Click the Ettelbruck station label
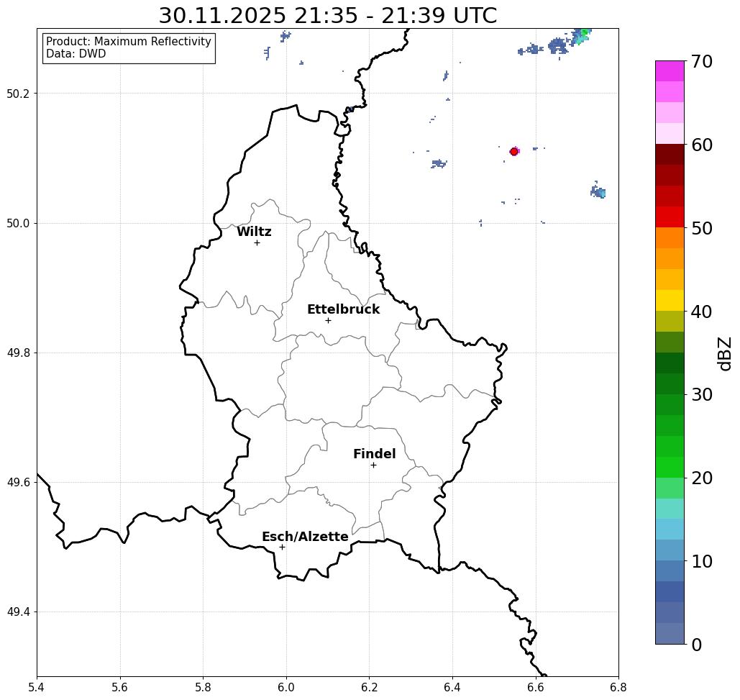Image resolution: width=740 pixels, height=700 pixels. click(x=343, y=309)
